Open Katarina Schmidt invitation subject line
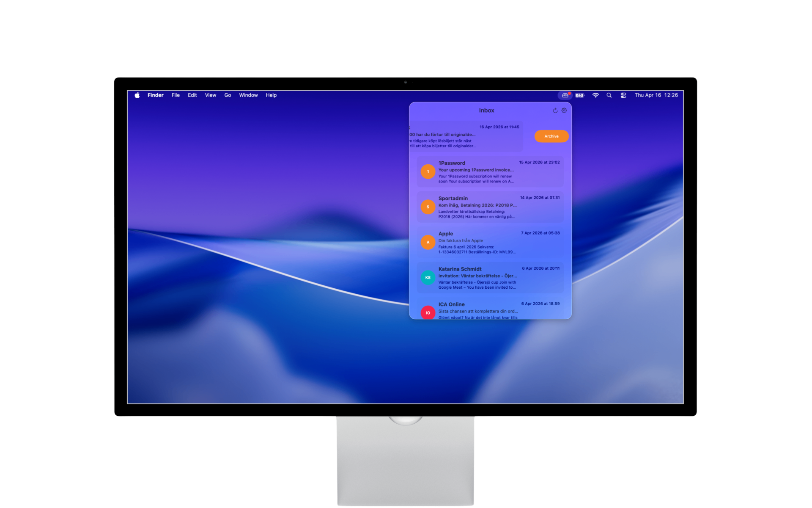The height and width of the screenshot is (508, 812). 477,276
